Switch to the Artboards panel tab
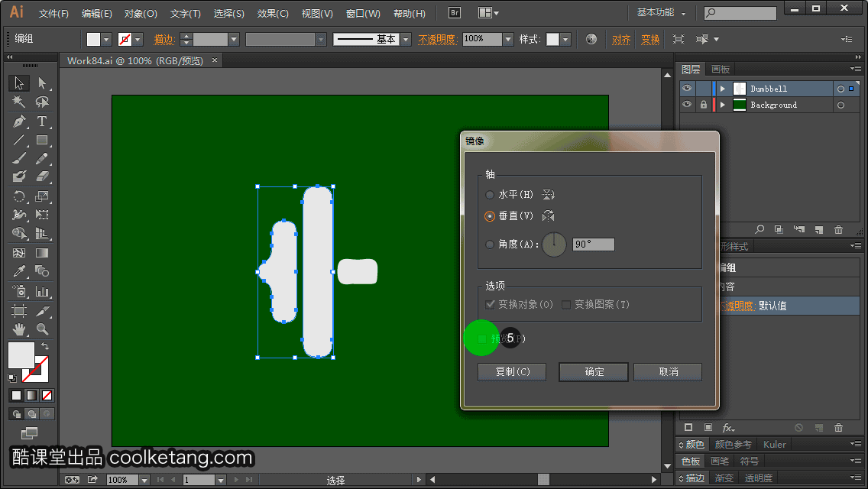Viewport: 868px width, 489px height. 721,70
